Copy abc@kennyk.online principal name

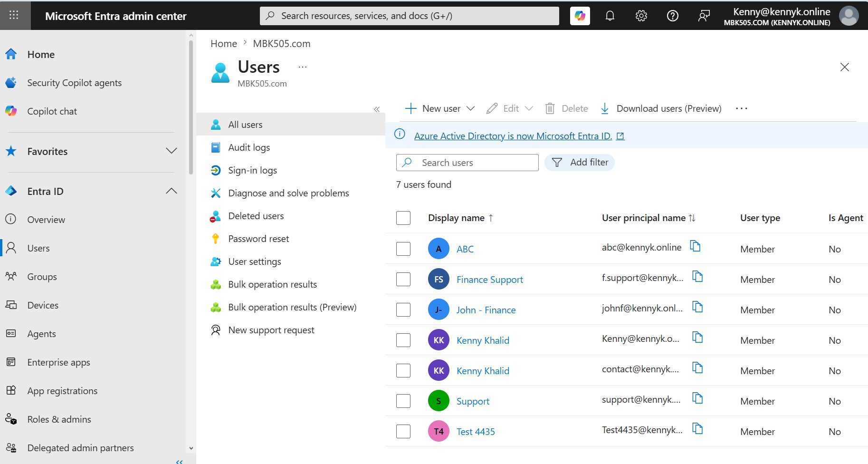[695, 246]
